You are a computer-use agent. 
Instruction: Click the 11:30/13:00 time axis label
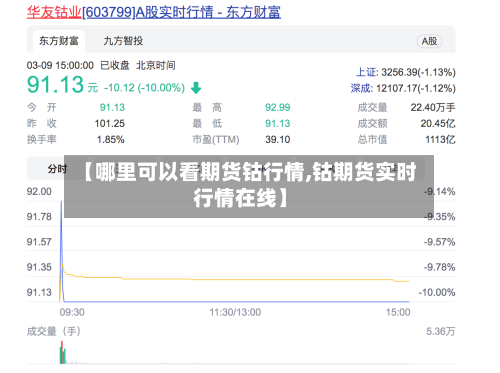click(235, 312)
